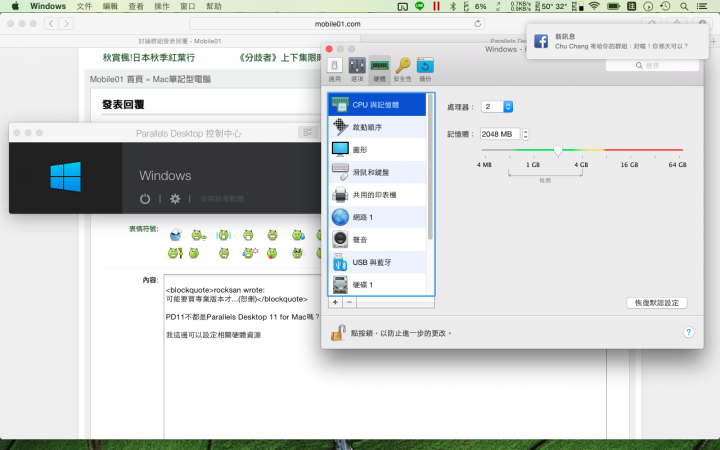720x450 pixels.
Task: Select 網路 1 network item
Action: [x=377, y=217]
